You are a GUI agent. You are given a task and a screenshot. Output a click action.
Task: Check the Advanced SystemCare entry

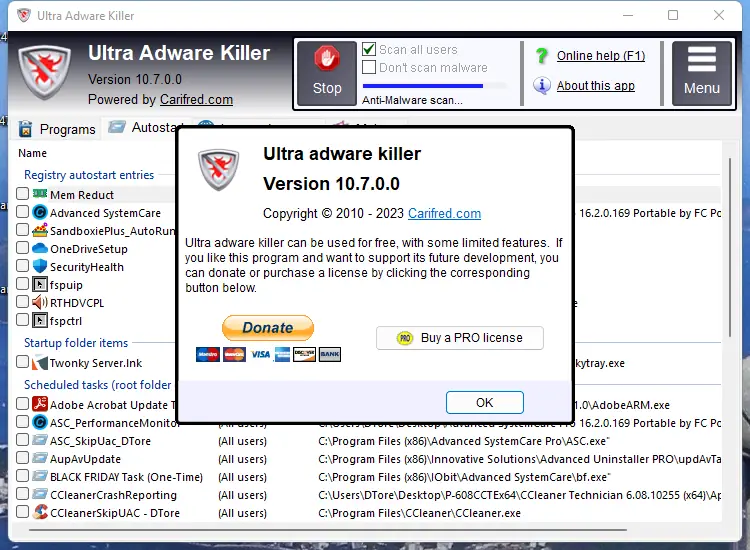(x=22, y=211)
